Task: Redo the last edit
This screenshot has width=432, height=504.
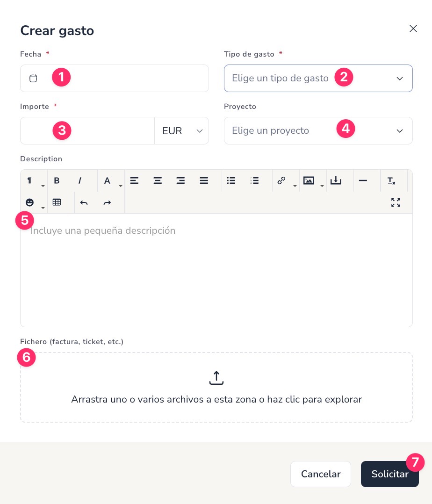Action: click(107, 202)
